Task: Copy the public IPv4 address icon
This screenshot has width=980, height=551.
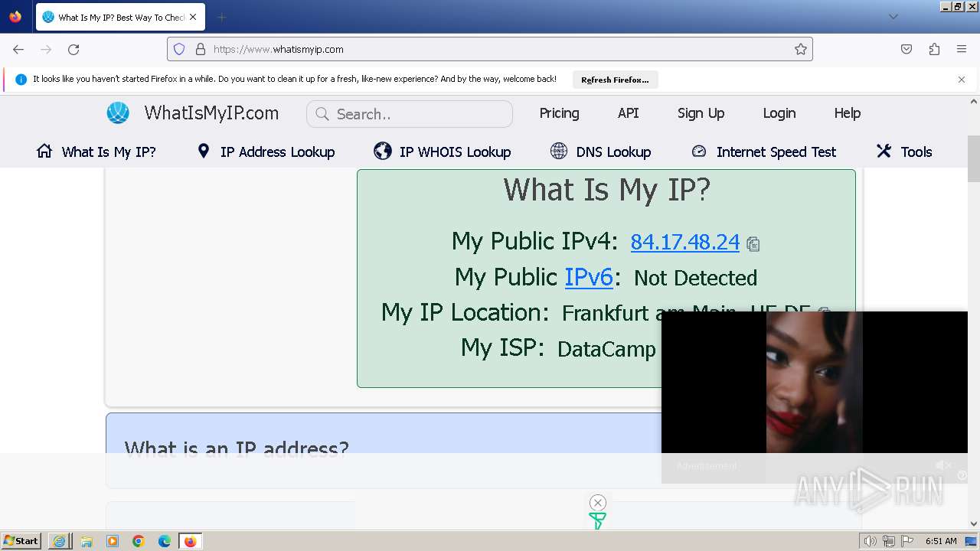Action: (x=753, y=244)
